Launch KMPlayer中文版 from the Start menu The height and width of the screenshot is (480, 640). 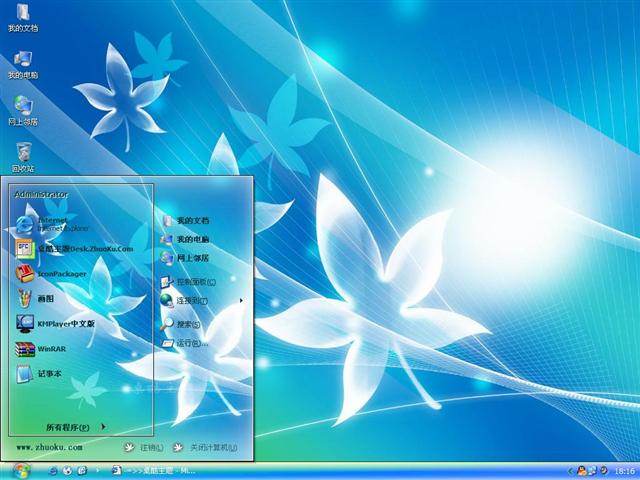coord(56,324)
